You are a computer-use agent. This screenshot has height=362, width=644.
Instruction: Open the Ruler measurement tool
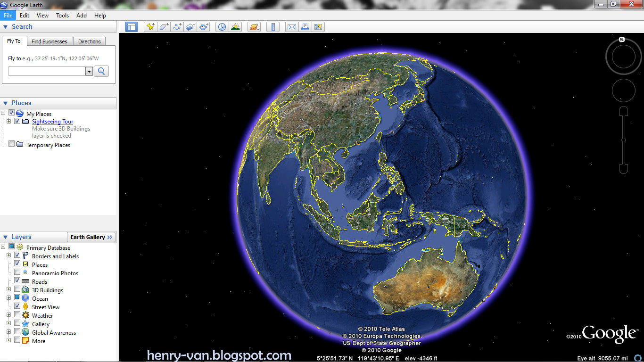tap(272, 27)
